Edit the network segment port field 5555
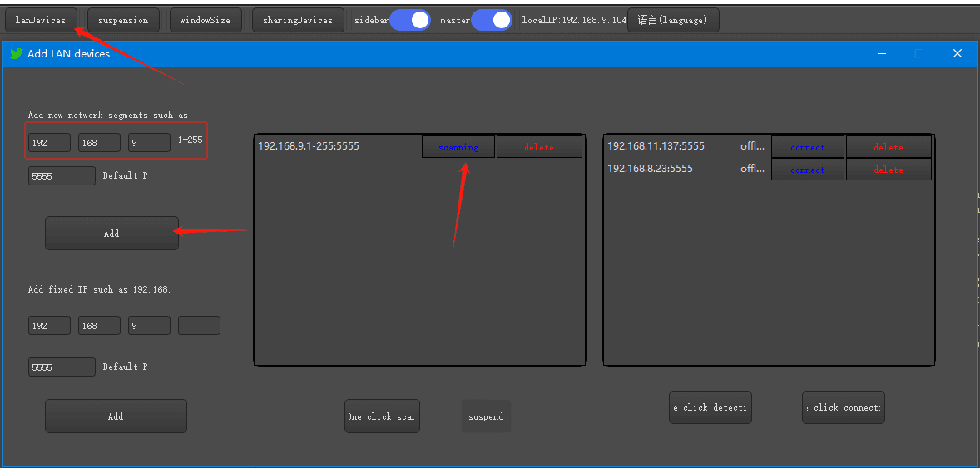This screenshot has width=980, height=468. (x=62, y=176)
